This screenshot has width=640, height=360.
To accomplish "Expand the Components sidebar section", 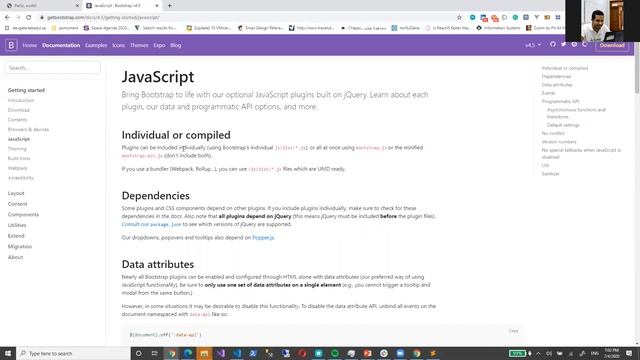I will 23,214.
